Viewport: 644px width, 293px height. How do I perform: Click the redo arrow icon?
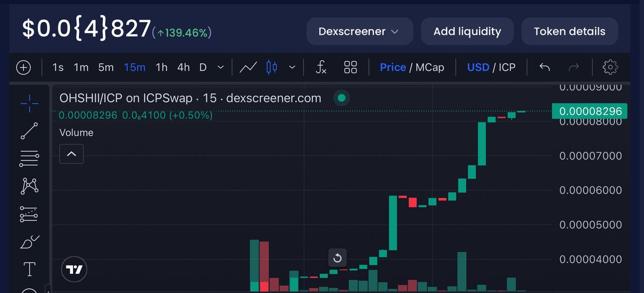tap(574, 68)
